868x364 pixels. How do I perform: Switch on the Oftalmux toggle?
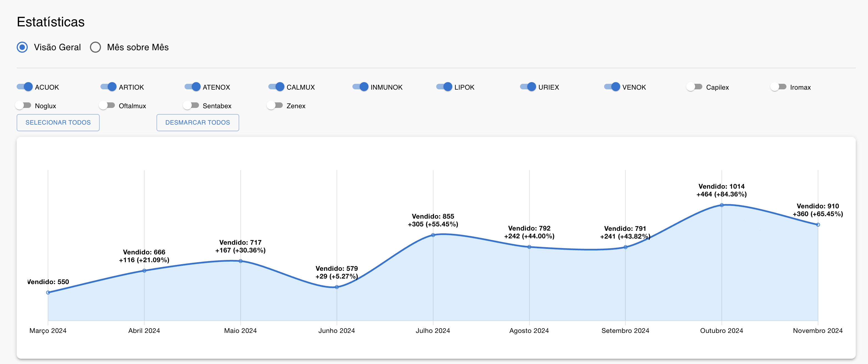point(107,105)
